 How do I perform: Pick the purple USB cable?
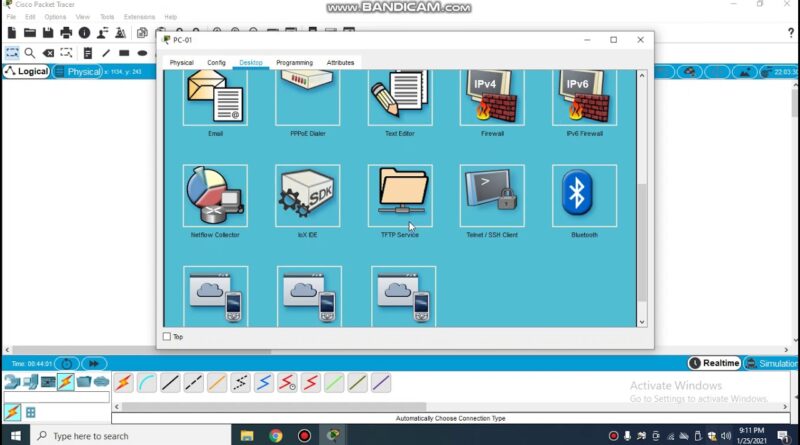(381, 383)
